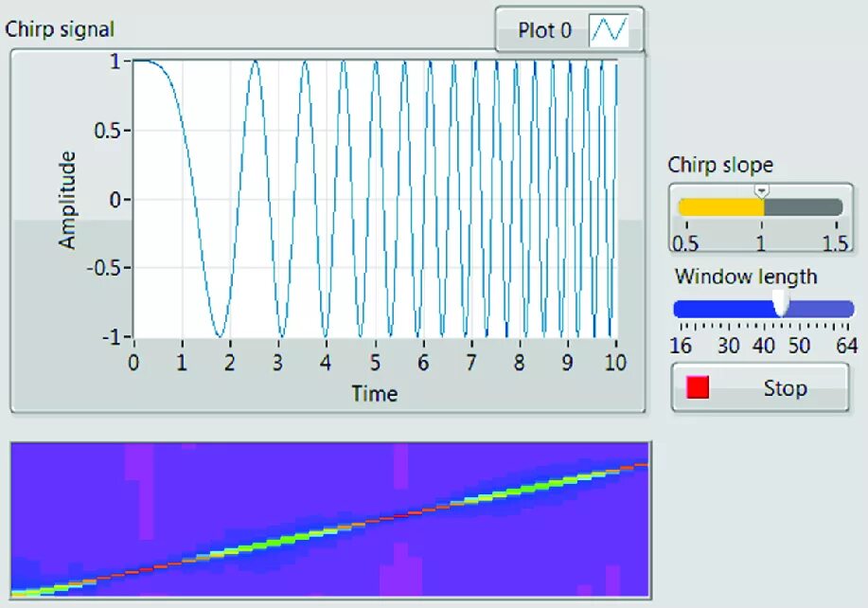Click the chirp signal waveform plot
The image size is (868, 608).
(x=376, y=198)
